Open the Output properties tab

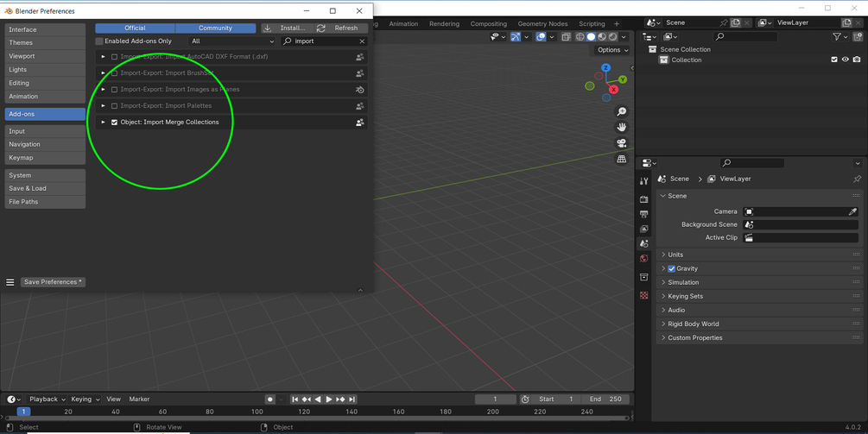pyautogui.click(x=643, y=214)
